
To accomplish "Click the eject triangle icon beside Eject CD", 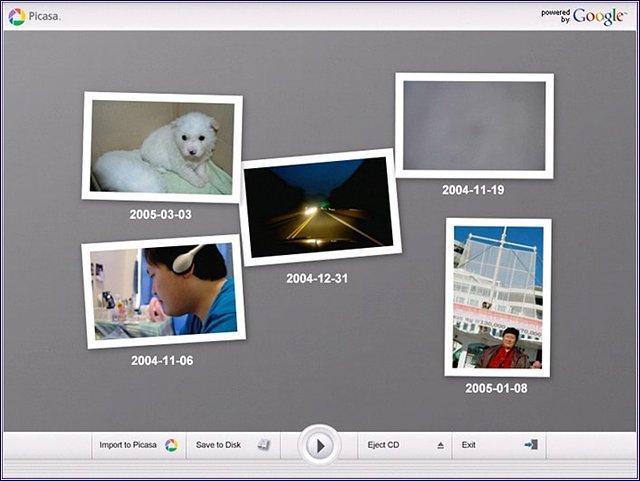I will coord(440,445).
